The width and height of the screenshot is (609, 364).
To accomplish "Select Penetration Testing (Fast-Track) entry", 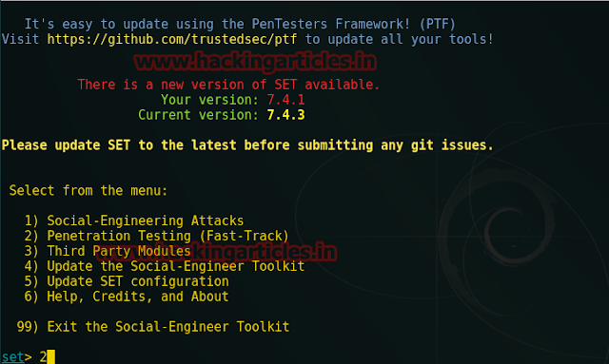I will coord(156,236).
